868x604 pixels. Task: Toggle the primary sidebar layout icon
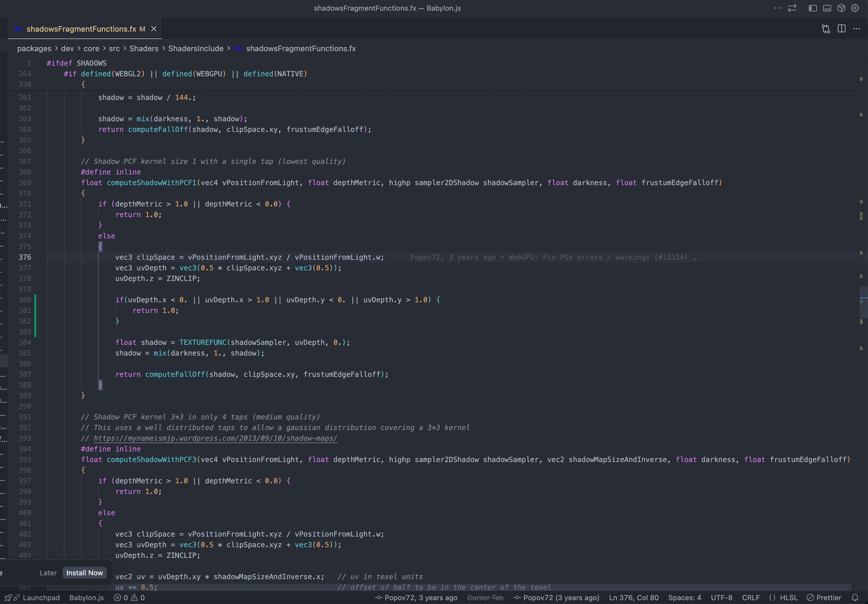click(x=812, y=8)
